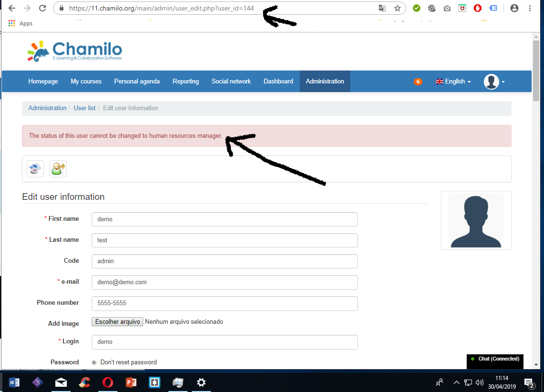Click the Escolher arquivo file button

117,321
